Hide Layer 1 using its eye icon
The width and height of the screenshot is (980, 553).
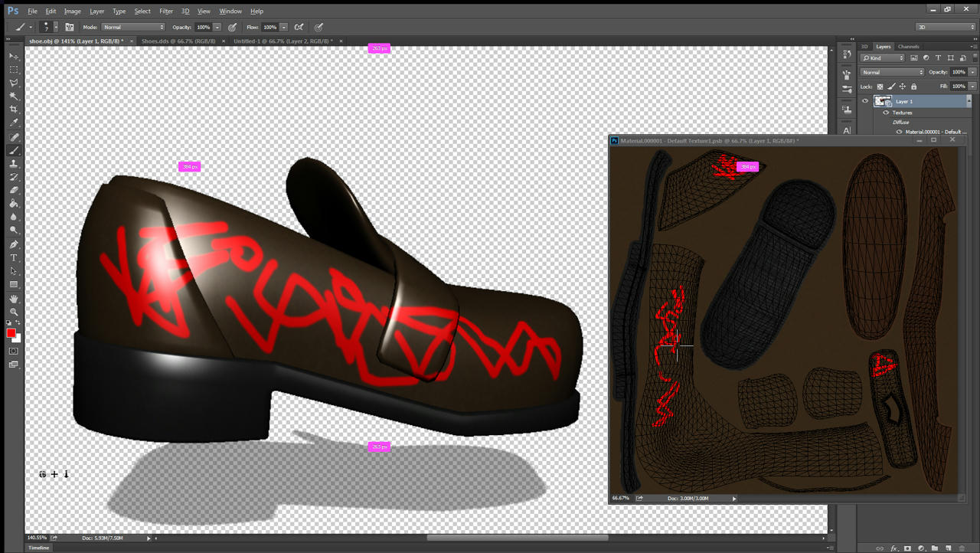(865, 101)
